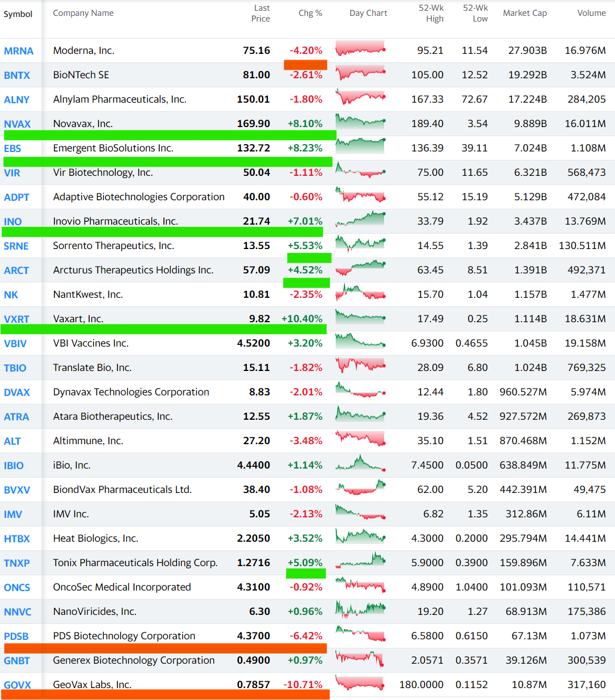615x700 pixels.
Task: Open the ATRA ticker link
Action: click(x=16, y=417)
